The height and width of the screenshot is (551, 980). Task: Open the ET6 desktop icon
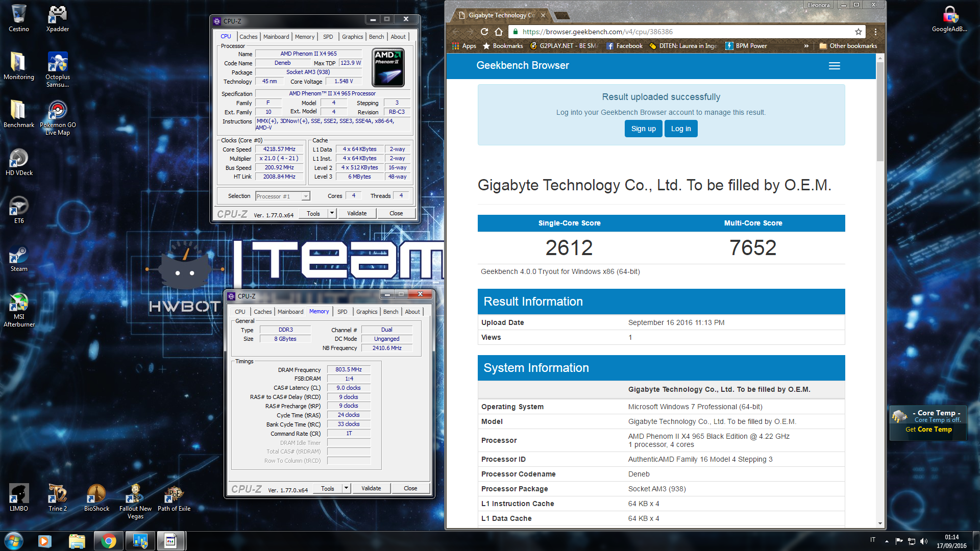click(x=19, y=210)
